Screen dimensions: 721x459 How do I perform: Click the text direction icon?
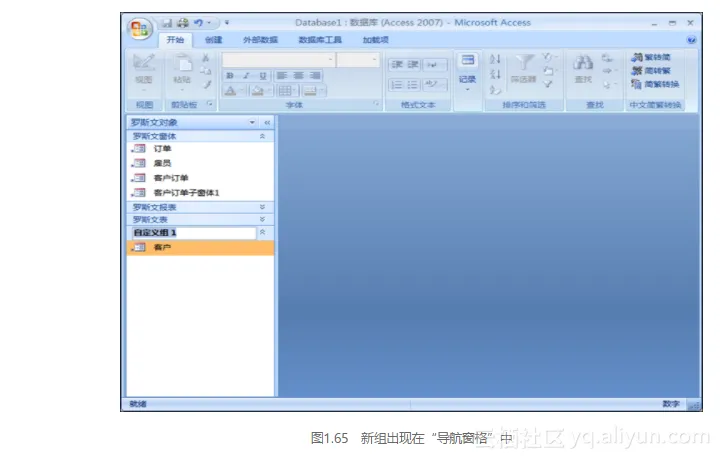point(434,64)
